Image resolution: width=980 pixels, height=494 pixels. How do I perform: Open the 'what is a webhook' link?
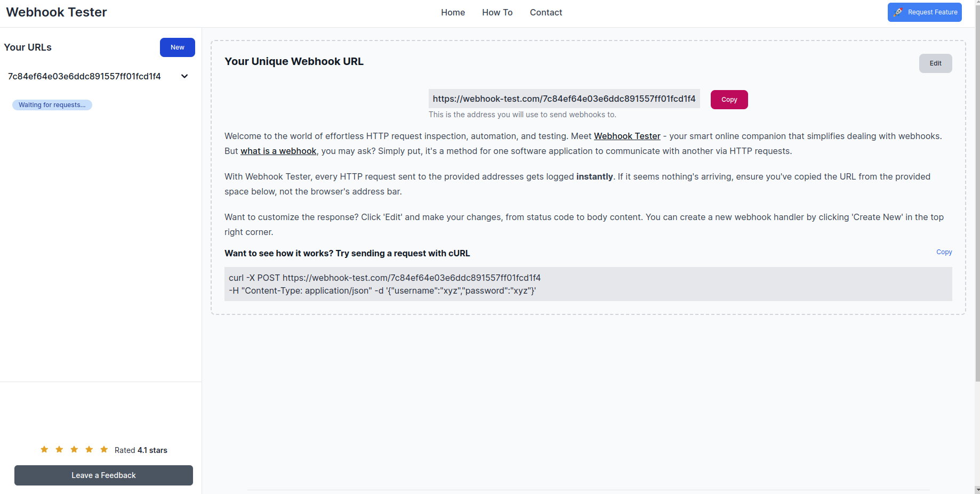tap(278, 151)
